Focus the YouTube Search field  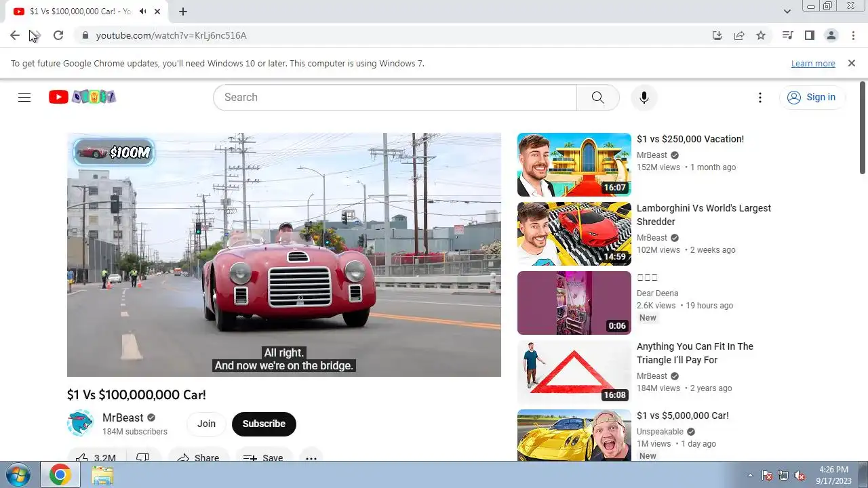(x=395, y=98)
